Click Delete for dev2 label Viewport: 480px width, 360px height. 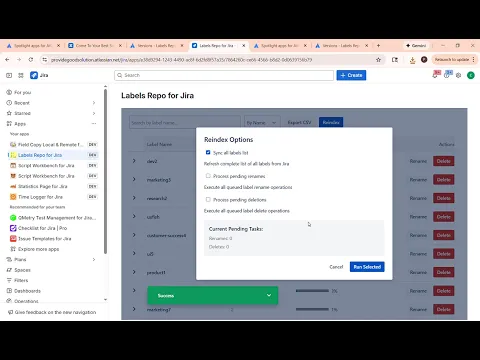tap(444, 161)
